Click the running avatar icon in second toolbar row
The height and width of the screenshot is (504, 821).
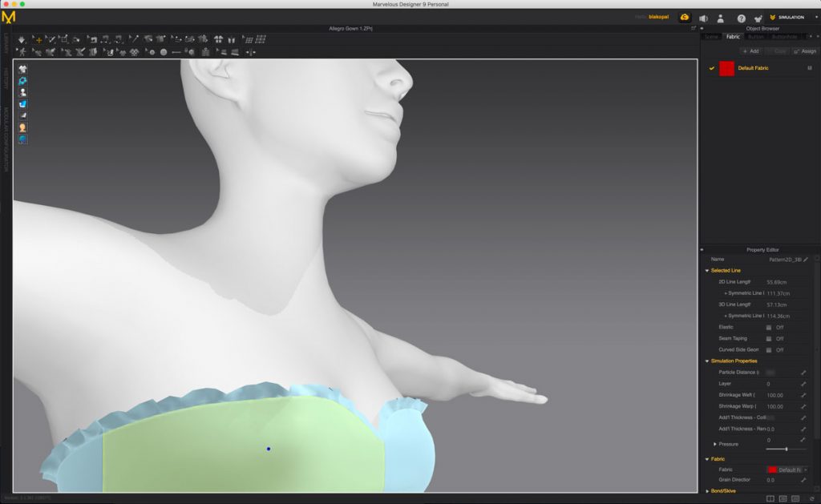point(22,52)
